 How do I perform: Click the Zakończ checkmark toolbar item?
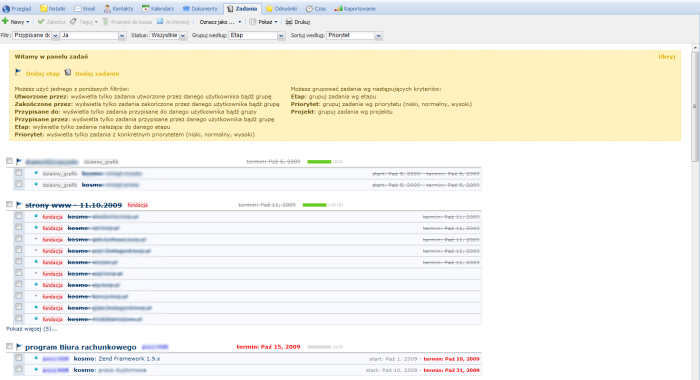tap(51, 21)
